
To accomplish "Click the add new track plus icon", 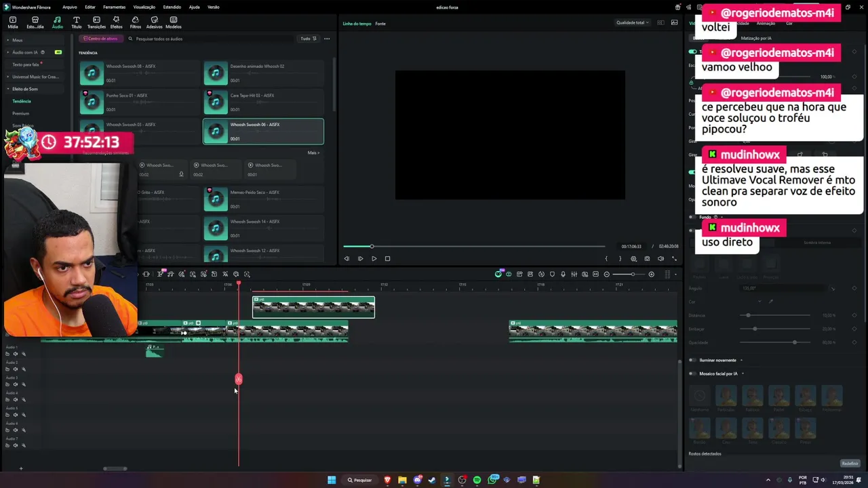I will pos(20,468).
